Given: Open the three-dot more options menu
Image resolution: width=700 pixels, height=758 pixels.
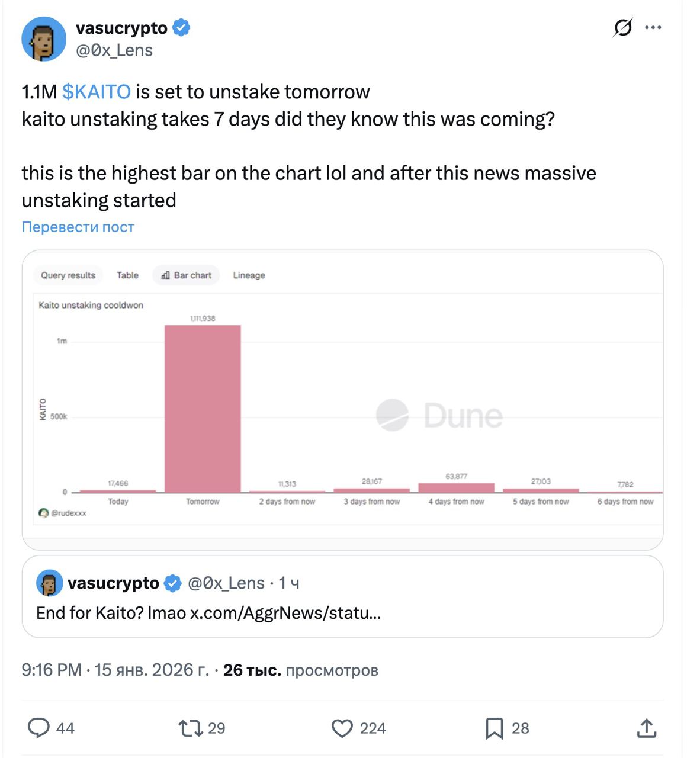Looking at the screenshot, I should (653, 27).
